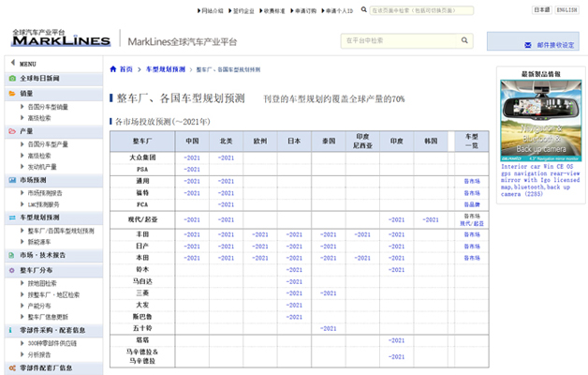Open 整车厂/各国车型规划预测 in sidebar
The height and width of the screenshot is (375, 588).
61,231
